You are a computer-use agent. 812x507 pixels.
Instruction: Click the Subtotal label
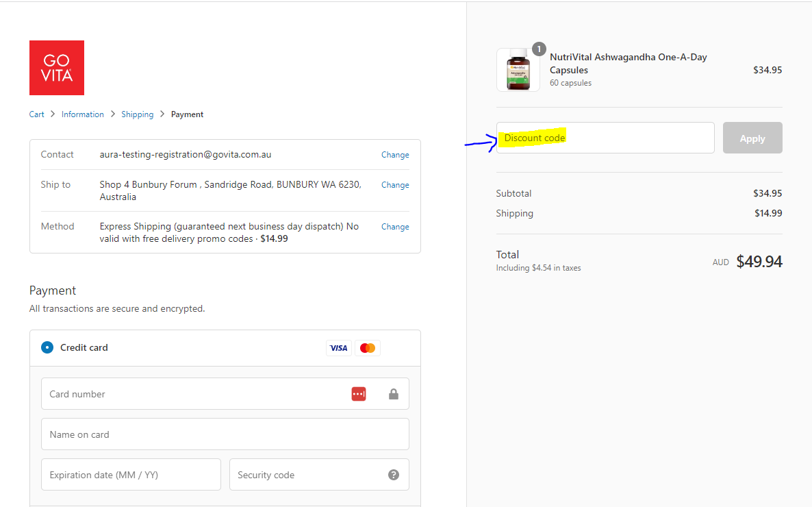point(513,193)
